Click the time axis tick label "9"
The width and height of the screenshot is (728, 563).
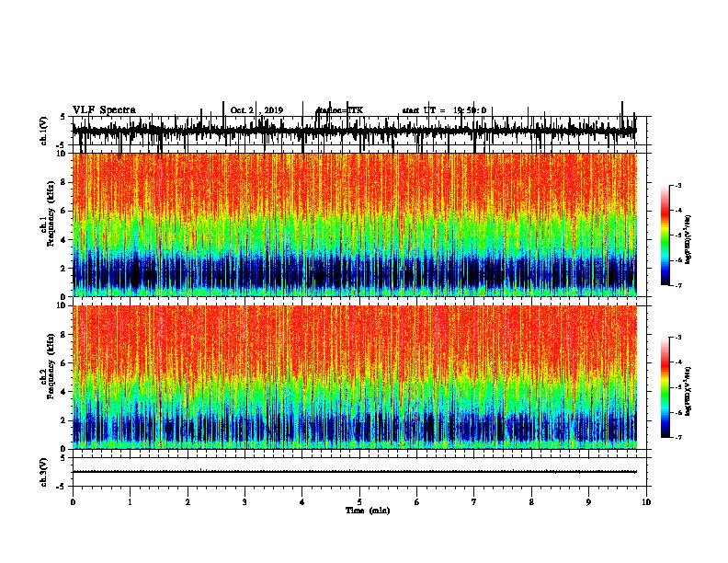(588, 502)
